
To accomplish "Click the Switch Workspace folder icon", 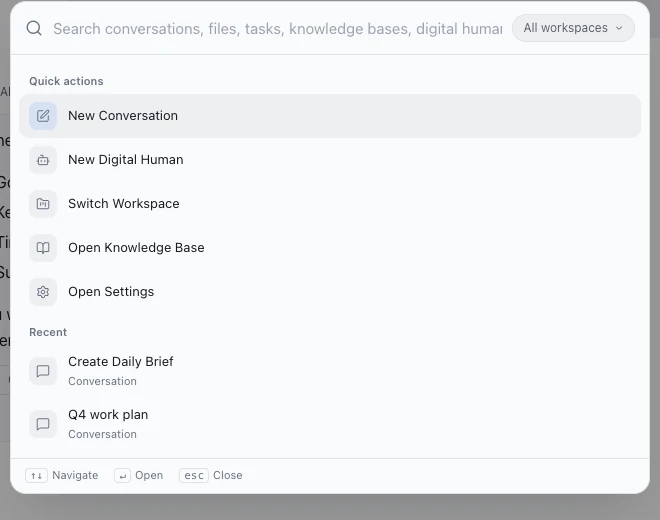I will (x=43, y=204).
